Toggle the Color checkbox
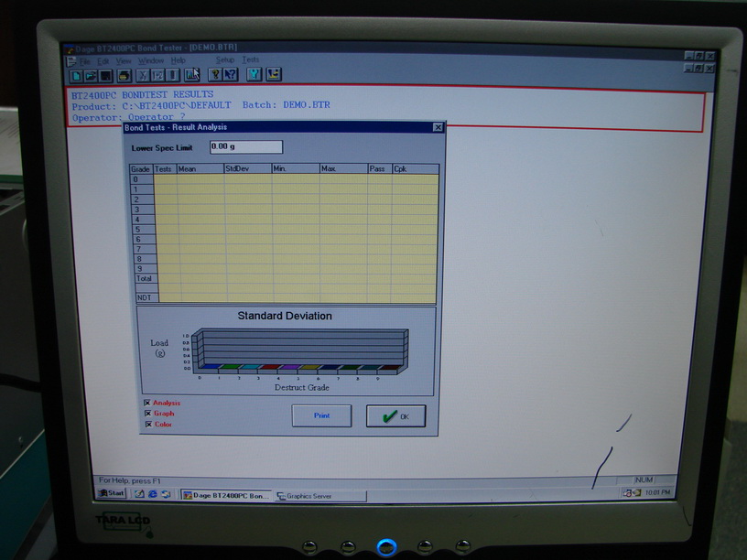This screenshot has width=747, height=560. click(x=148, y=424)
